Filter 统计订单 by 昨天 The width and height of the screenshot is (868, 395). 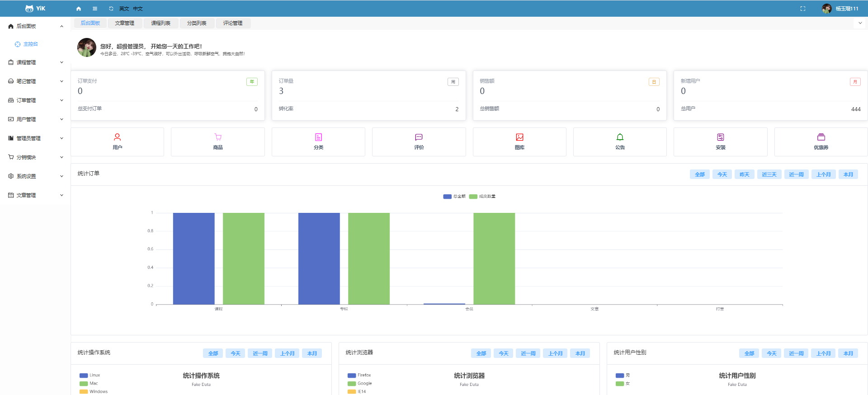click(745, 174)
